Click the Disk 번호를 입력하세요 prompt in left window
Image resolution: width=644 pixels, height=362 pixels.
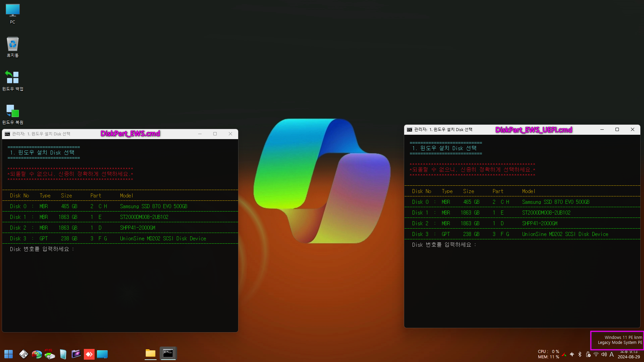[42, 249]
